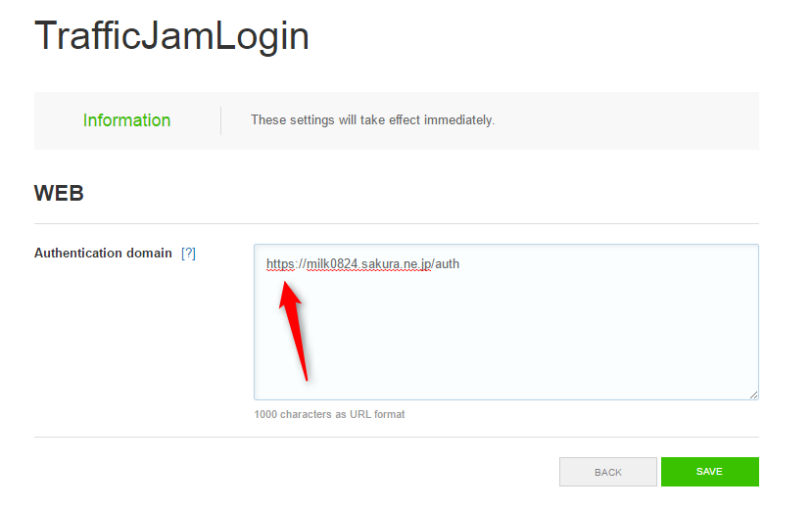The image size is (812, 510).
Task: Go back with the BACK button
Action: pyautogui.click(x=608, y=472)
